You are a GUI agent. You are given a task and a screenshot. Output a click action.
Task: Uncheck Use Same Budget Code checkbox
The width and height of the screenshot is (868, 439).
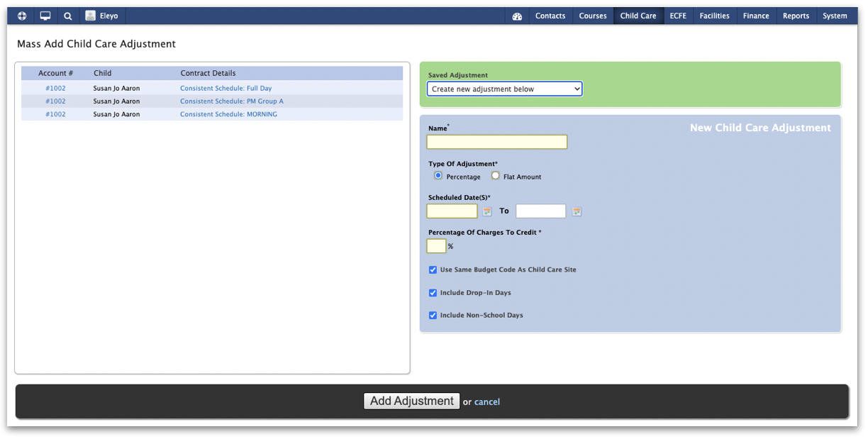(x=433, y=270)
